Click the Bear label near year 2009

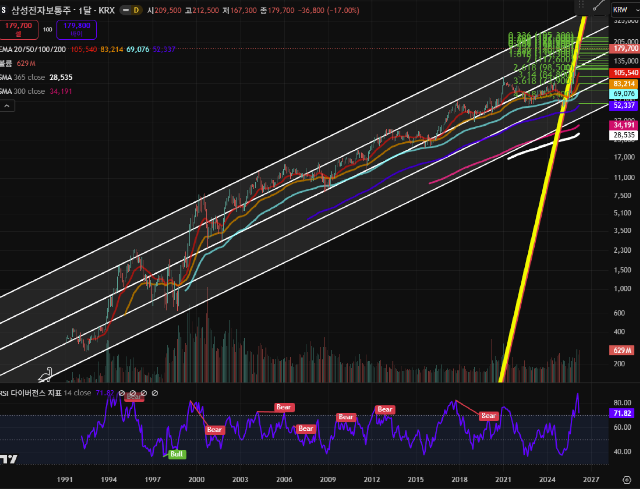click(346, 417)
